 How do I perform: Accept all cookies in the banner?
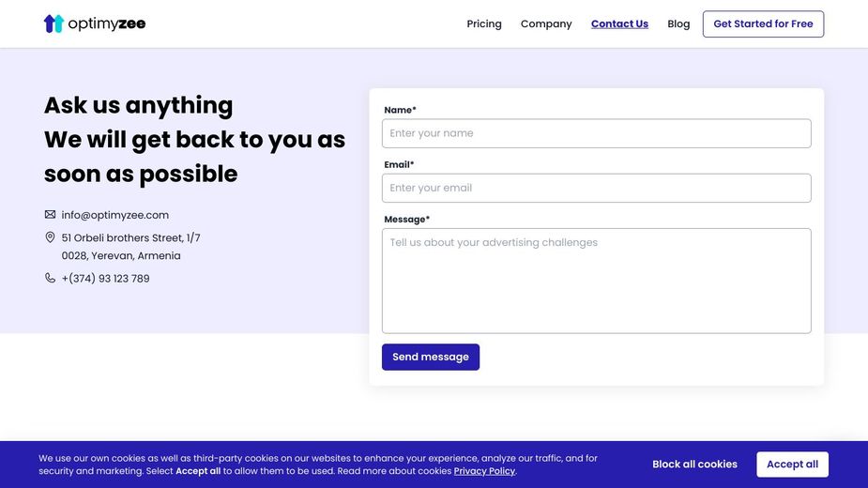coord(792,465)
